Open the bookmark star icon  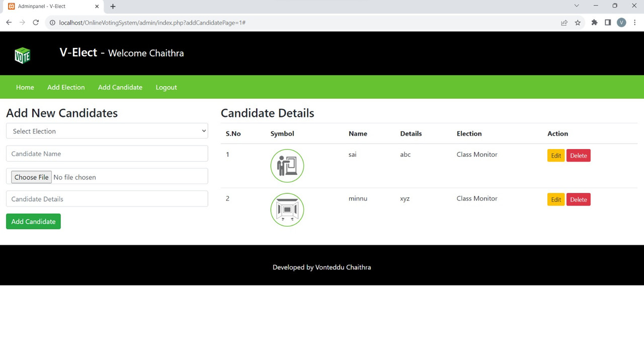click(578, 23)
